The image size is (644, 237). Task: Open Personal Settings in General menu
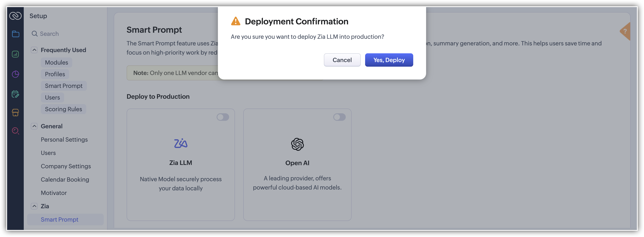coord(64,140)
